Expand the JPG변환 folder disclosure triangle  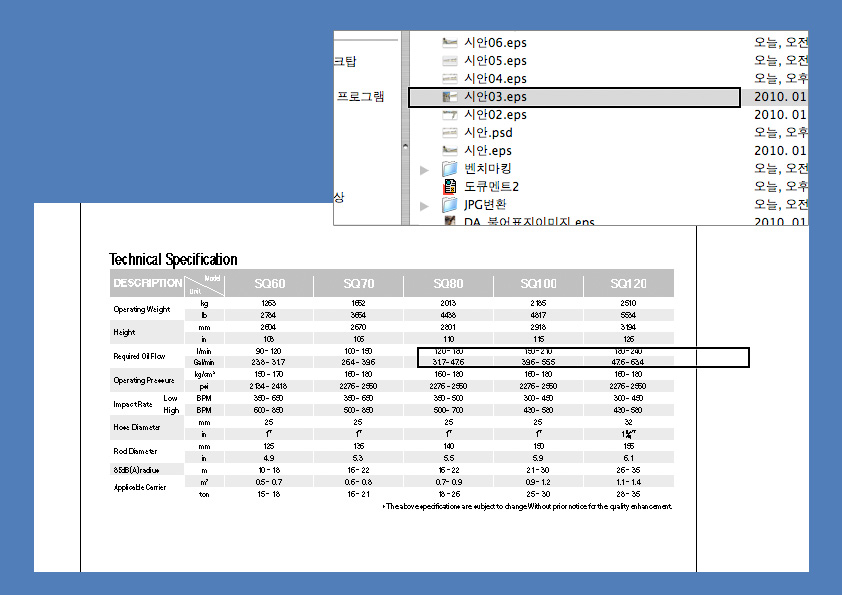click(x=425, y=206)
